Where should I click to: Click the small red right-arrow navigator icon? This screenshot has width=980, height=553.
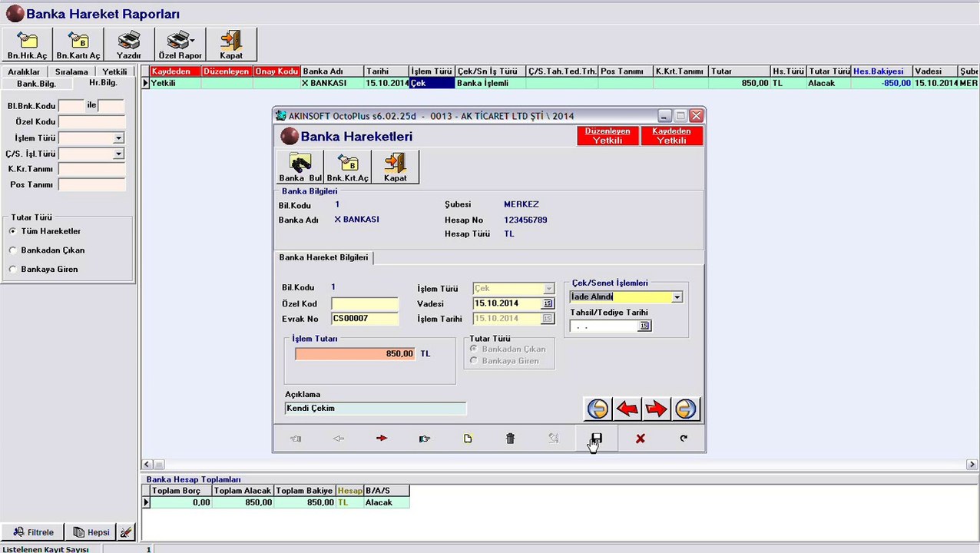click(x=382, y=439)
